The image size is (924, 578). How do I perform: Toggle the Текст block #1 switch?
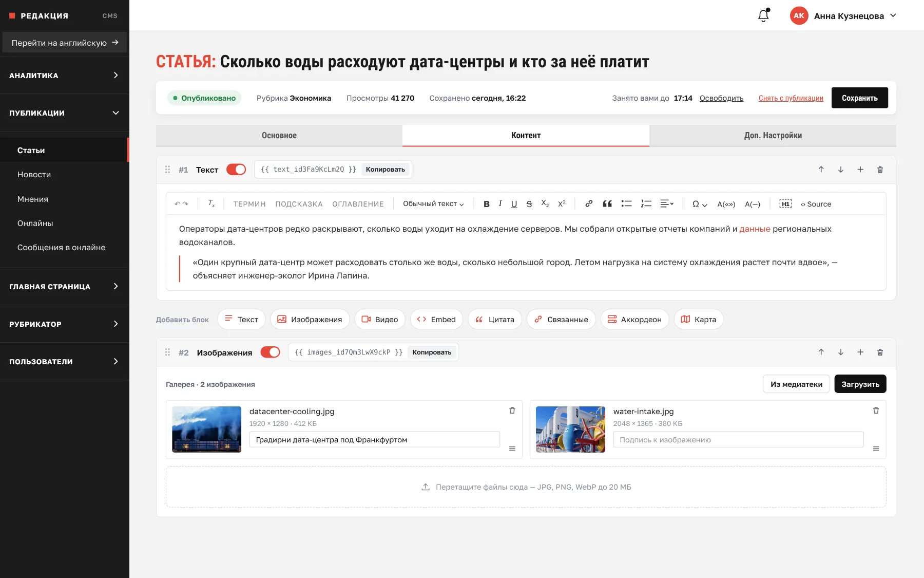coord(236,170)
